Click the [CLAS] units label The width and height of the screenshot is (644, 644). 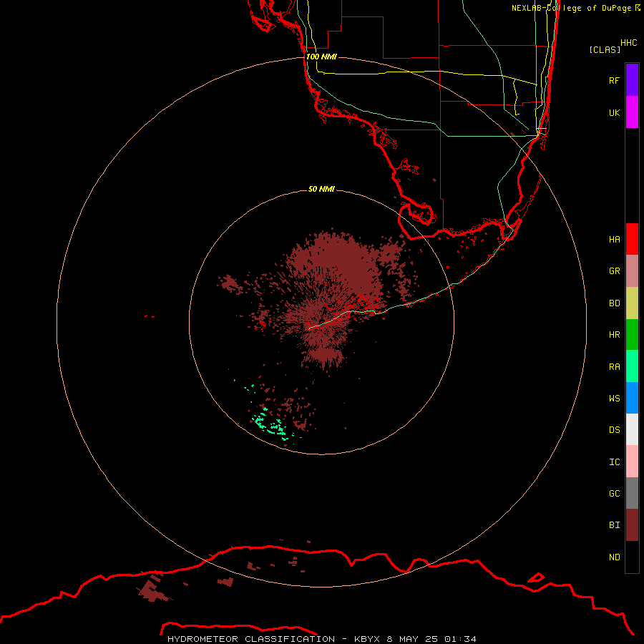(x=605, y=49)
